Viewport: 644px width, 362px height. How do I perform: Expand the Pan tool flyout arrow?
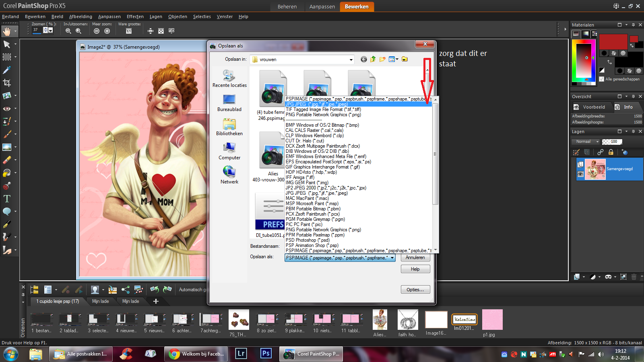(15, 31)
